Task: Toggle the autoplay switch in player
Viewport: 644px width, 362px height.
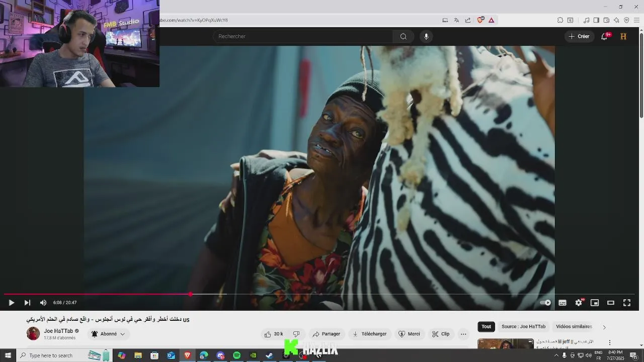Action: pos(545,303)
